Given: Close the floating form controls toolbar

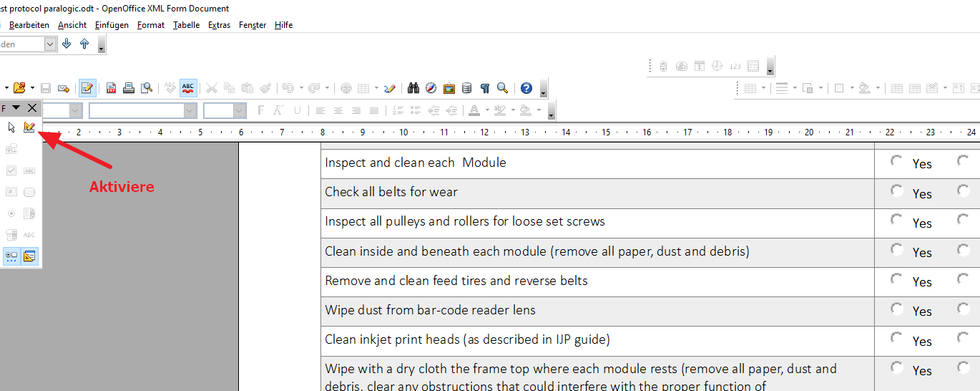Looking at the screenshot, I should tap(32, 107).
